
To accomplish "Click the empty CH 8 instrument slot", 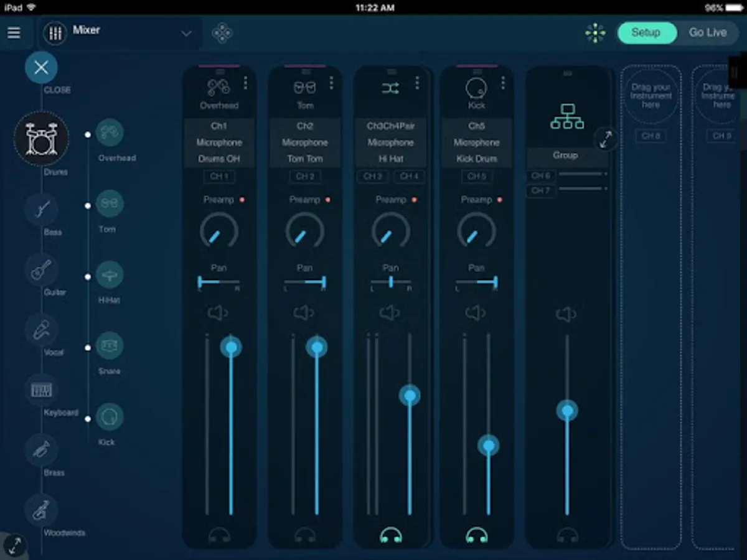I will [651, 308].
